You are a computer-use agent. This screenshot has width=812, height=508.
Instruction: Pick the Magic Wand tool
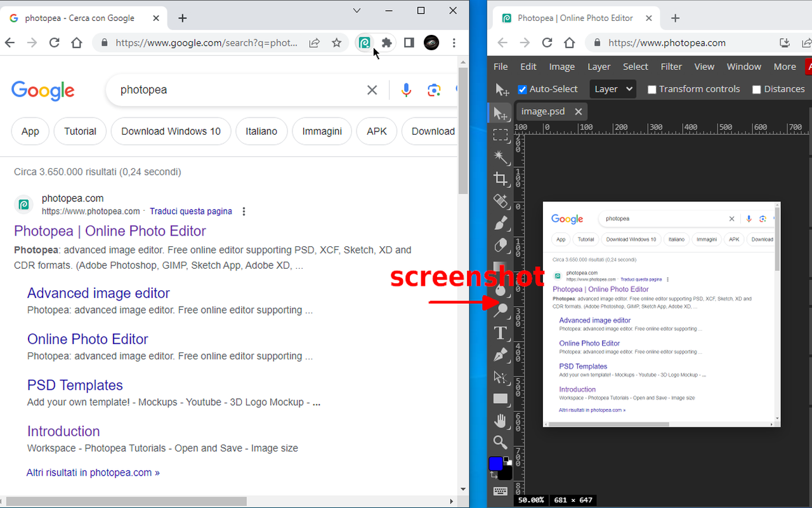501,157
